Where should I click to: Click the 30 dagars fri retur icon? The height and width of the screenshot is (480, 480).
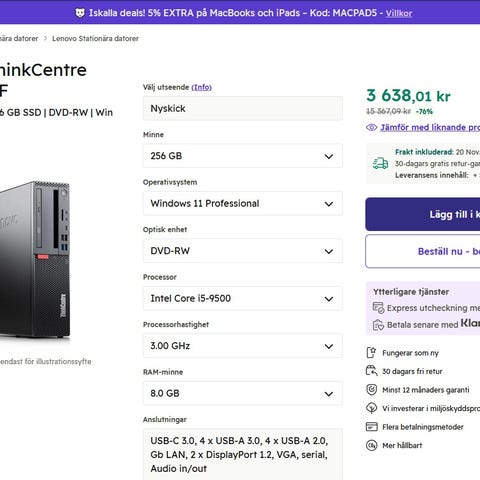(371, 371)
